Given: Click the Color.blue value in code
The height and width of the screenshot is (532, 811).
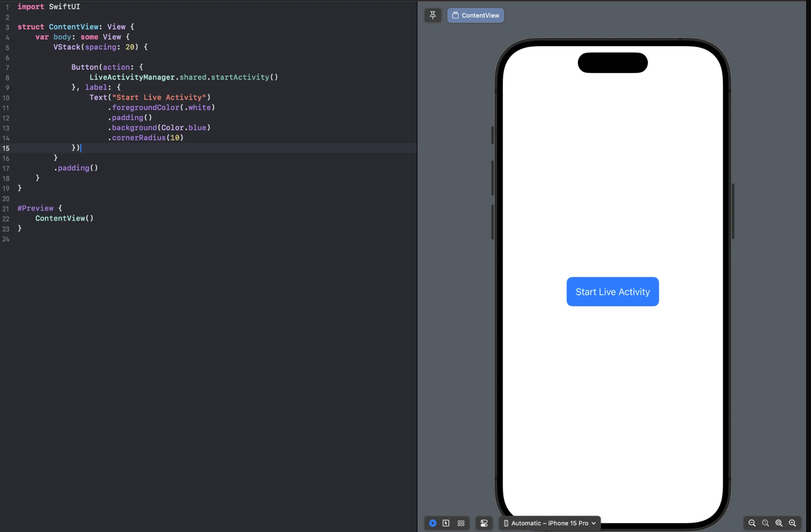Looking at the screenshot, I should (x=183, y=128).
